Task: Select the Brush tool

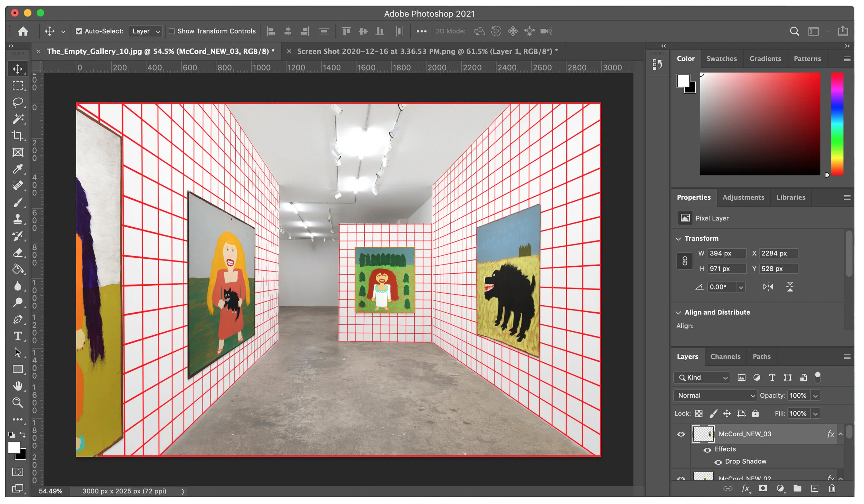Action: (18, 202)
